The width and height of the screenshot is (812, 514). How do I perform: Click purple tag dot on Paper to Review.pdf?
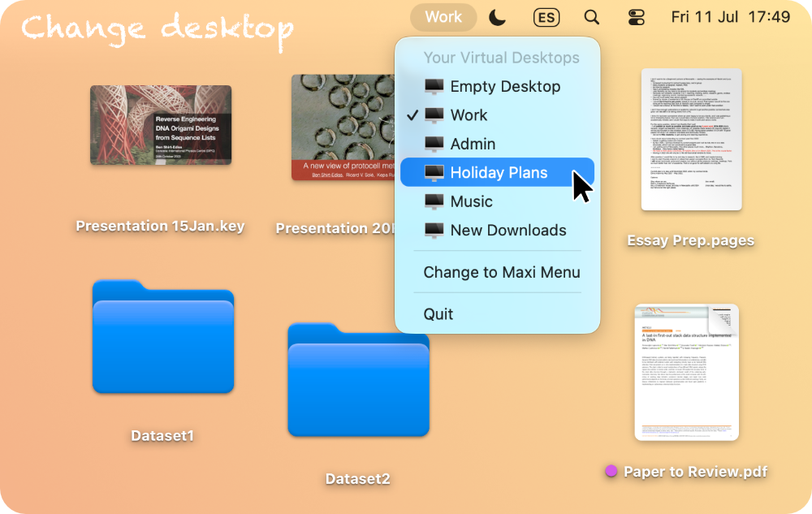click(x=611, y=471)
